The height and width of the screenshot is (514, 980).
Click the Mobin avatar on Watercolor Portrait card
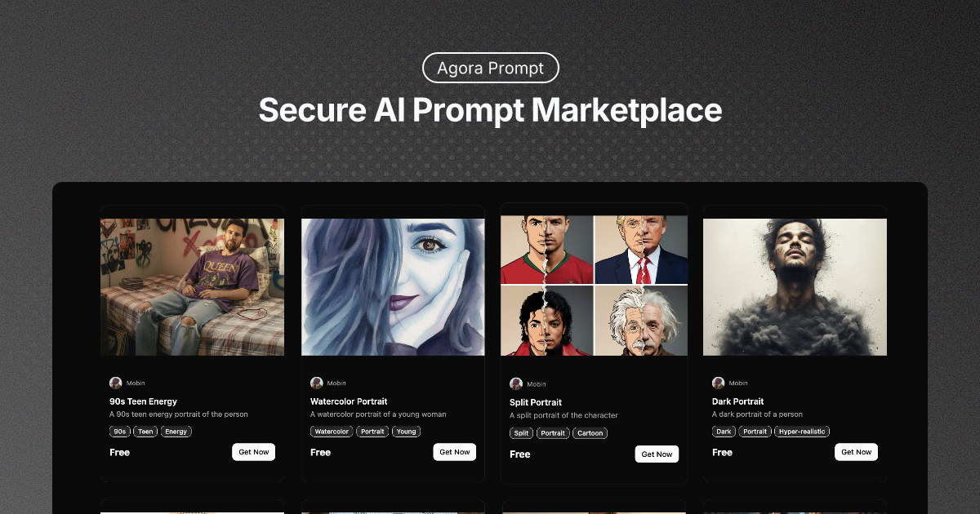click(x=316, y=382)
